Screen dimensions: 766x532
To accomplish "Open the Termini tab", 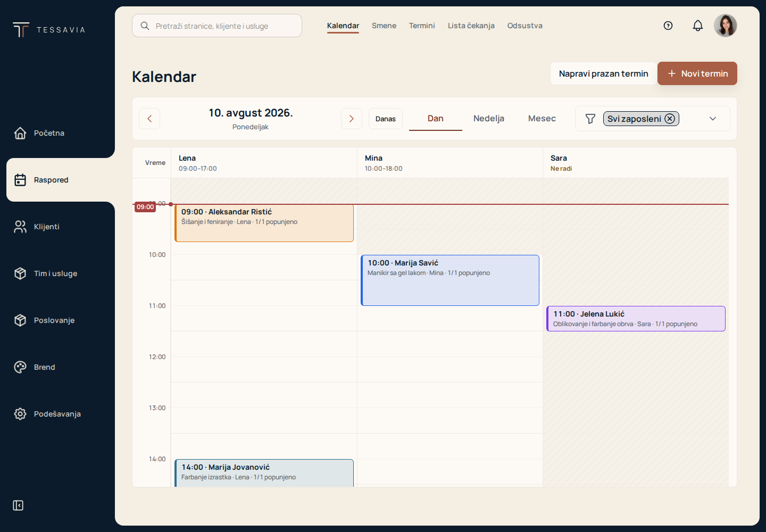I will pyautogui.click(x=422, y=26).
